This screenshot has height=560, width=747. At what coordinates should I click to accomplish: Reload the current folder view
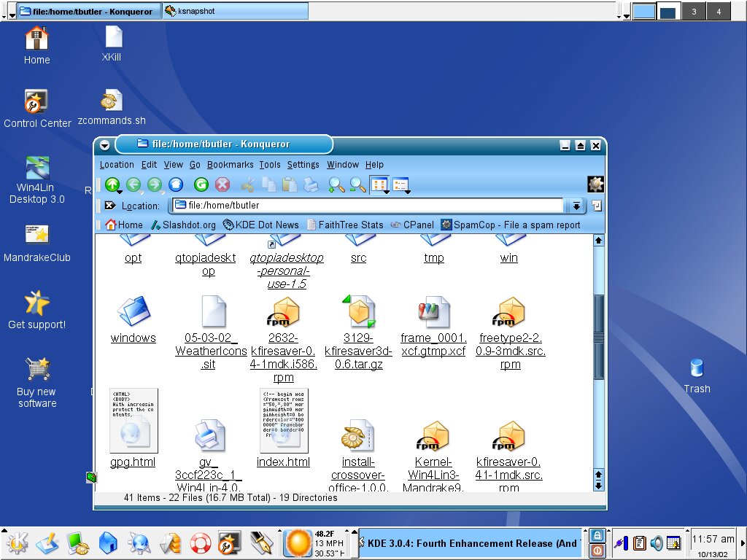201,185
